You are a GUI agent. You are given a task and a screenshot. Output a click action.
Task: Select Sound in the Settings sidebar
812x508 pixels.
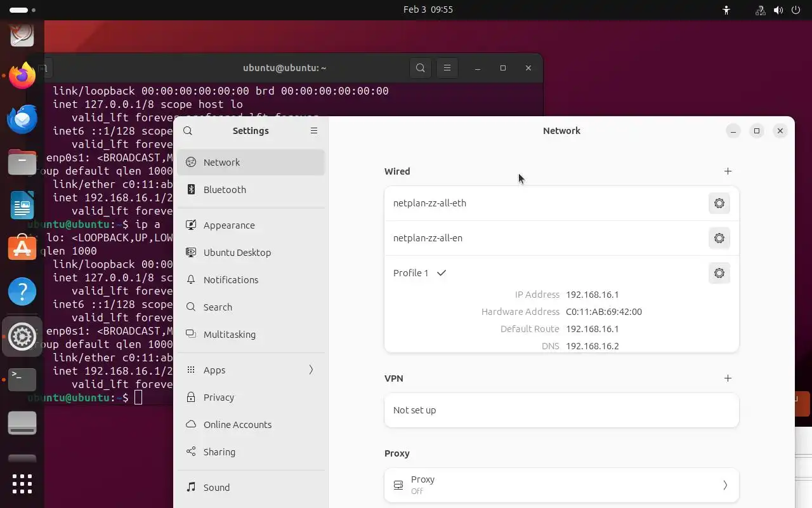(x=251, y=488)
